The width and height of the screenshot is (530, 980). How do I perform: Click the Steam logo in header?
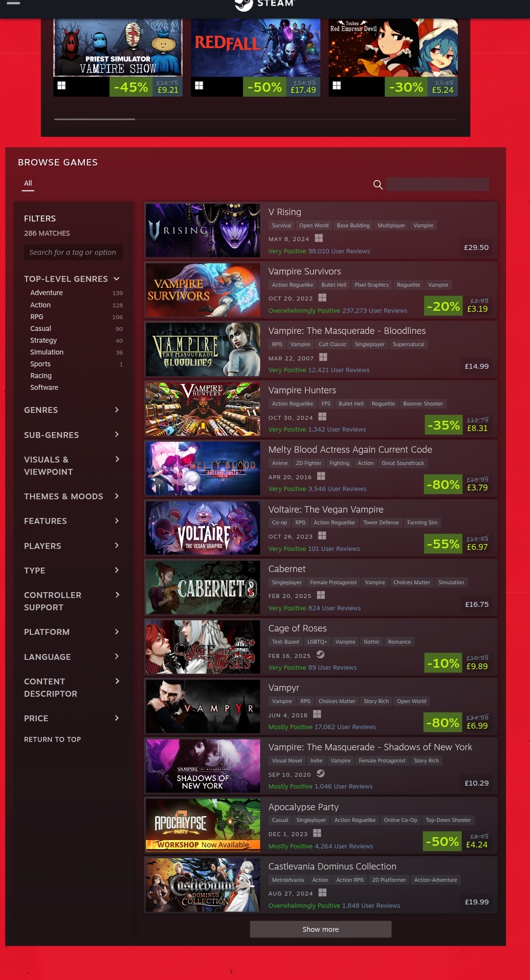[264, 4]
